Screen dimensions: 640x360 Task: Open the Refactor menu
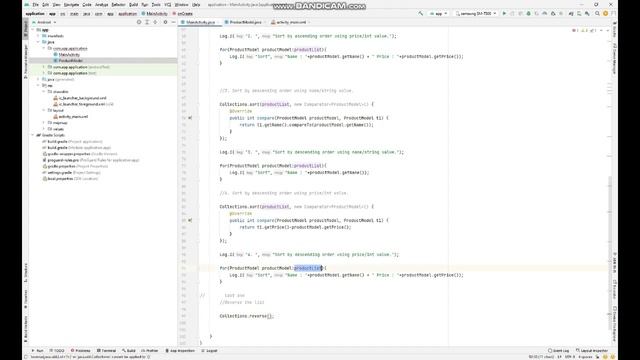tap(118, 4)
